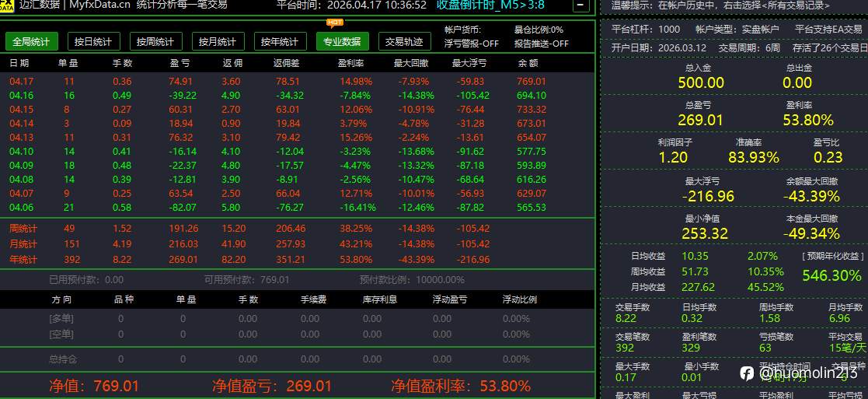
Task: Click the 准确率 value 83.93%
Action: point(754,157)
